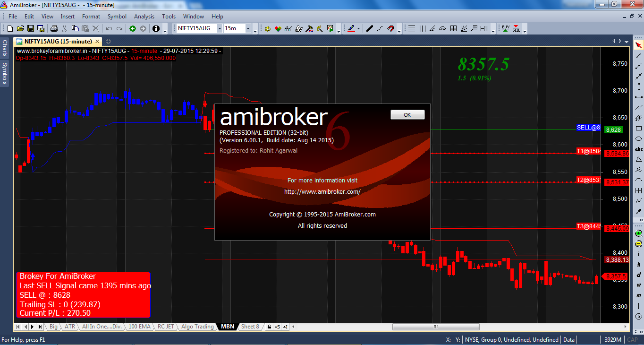The width and height of the screenshot is (644, 345).
Task: Click the Gann square grid tool
Action: [453, 29]
